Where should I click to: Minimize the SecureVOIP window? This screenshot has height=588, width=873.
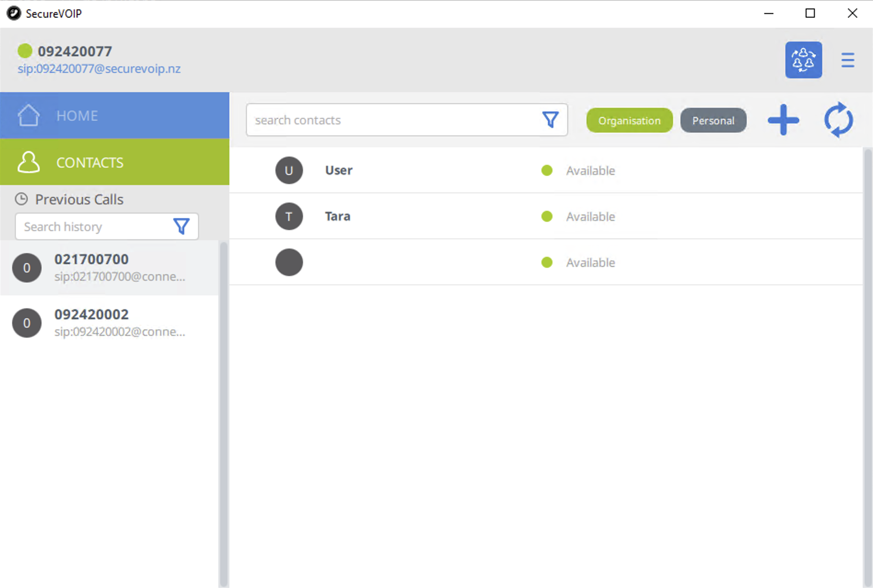[x=768, y=13]
